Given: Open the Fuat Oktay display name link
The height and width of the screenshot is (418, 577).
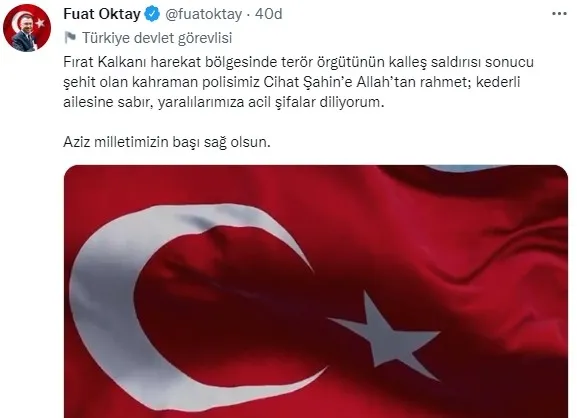Looking at the screenshot, I should coord(102,14).
